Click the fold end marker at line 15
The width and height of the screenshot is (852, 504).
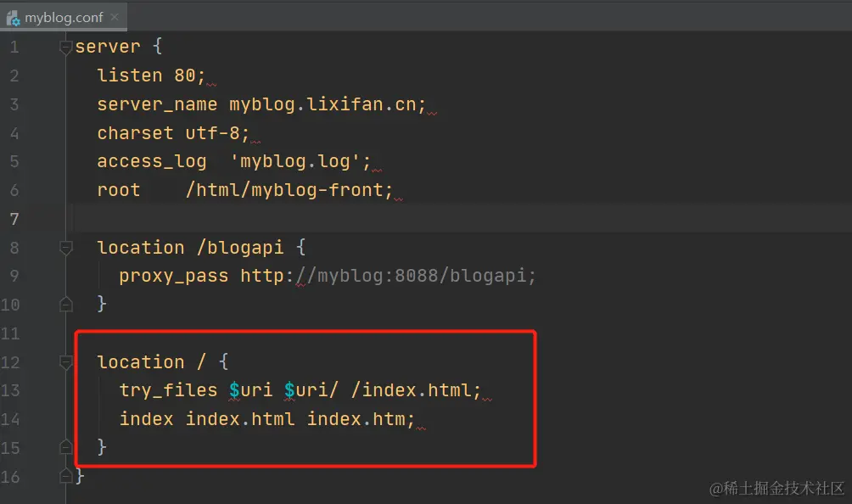pos(65,447)
